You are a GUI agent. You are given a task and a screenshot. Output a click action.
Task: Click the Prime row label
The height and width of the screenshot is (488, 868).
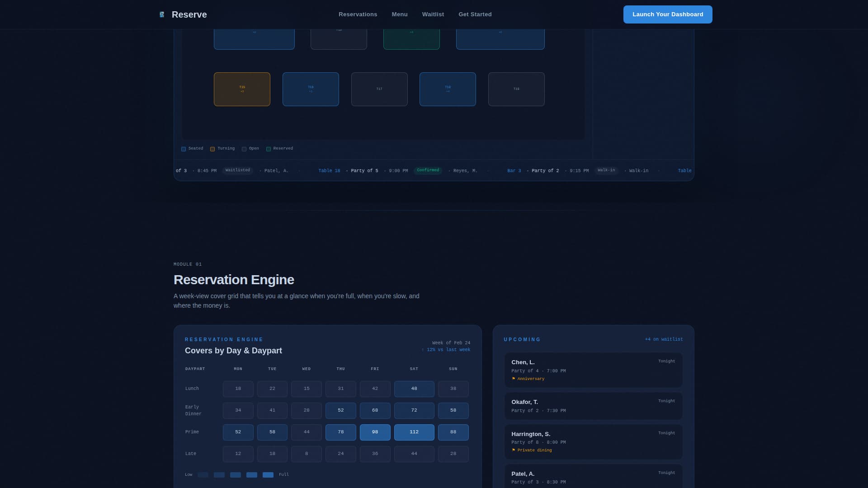point(192,432)
